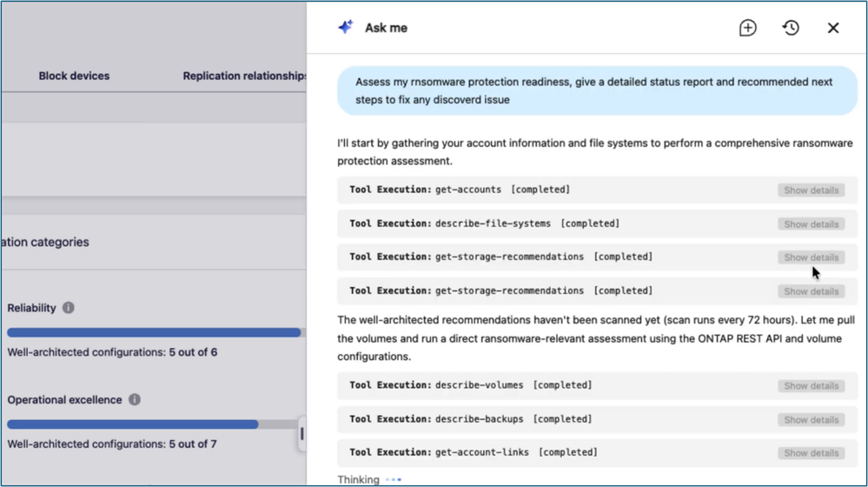Open the chat history clock icon
The image size is (868, 487).
coord(791,28)
